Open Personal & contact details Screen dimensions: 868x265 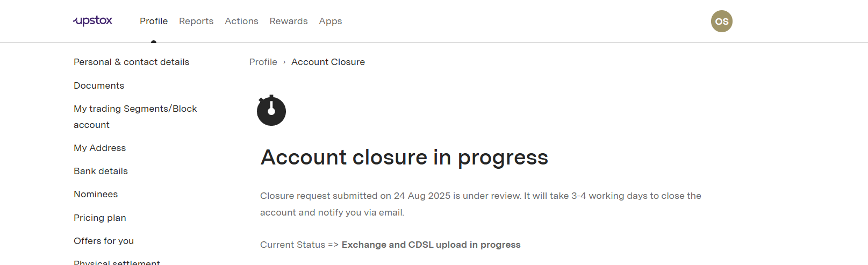pos(132,62)
